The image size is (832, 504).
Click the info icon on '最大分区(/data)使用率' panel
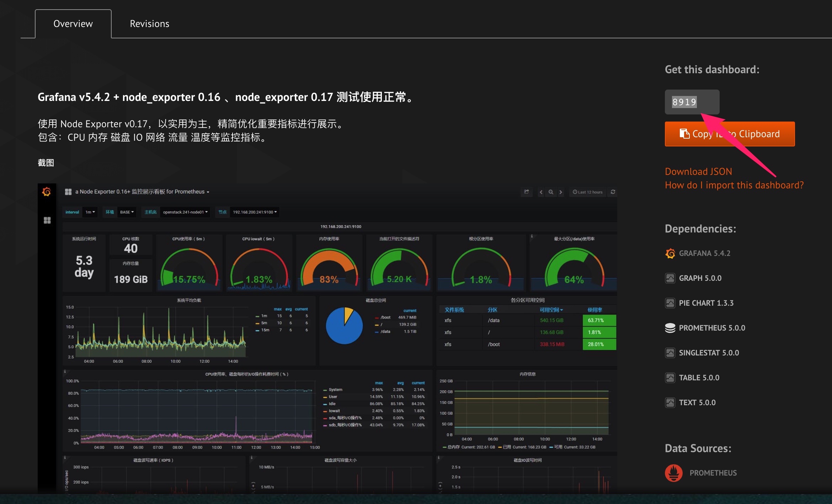point(532,236)
